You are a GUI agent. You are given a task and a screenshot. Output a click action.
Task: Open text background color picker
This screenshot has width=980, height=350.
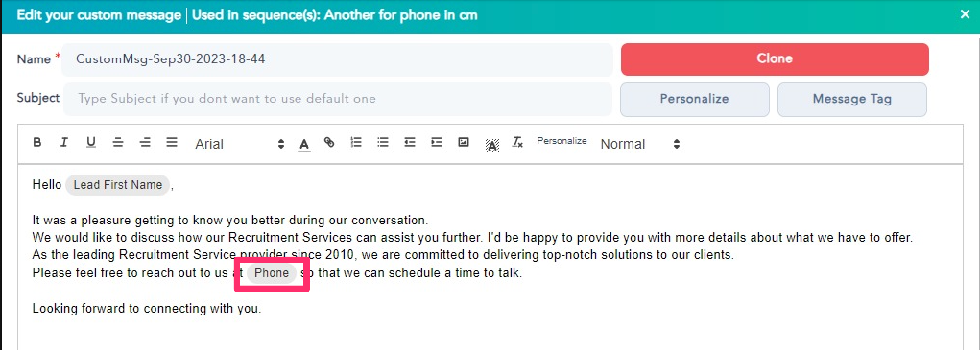(492, 145)
